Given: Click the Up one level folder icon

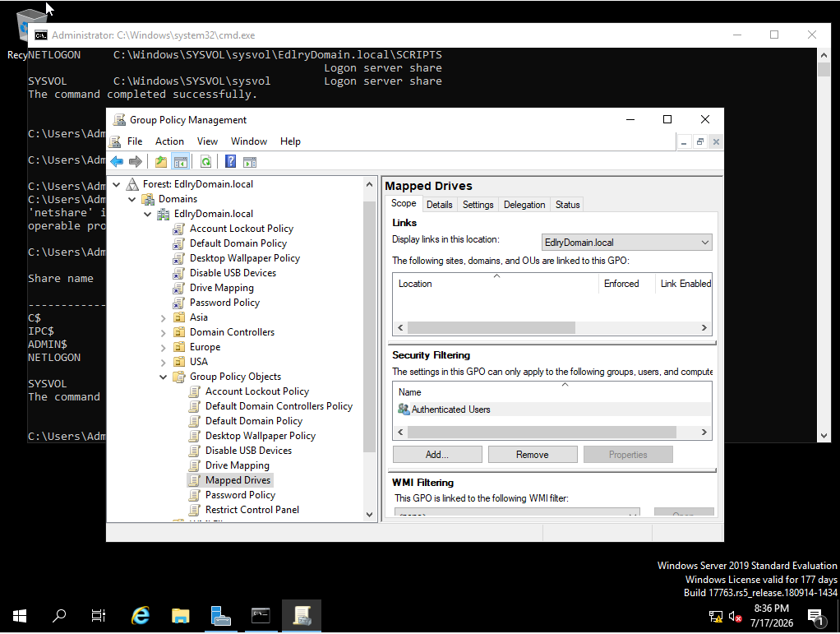Looking at the screenshot, I should pos(161,161).
